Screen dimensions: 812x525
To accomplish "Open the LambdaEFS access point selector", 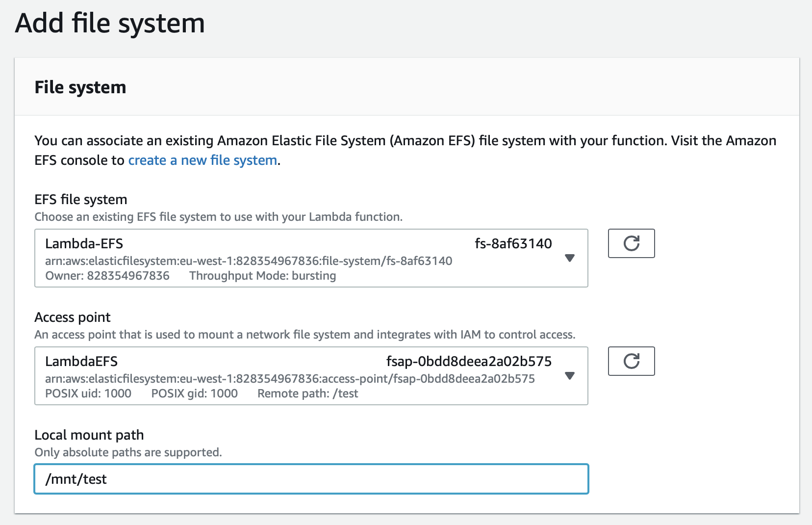I will point(311,376).
